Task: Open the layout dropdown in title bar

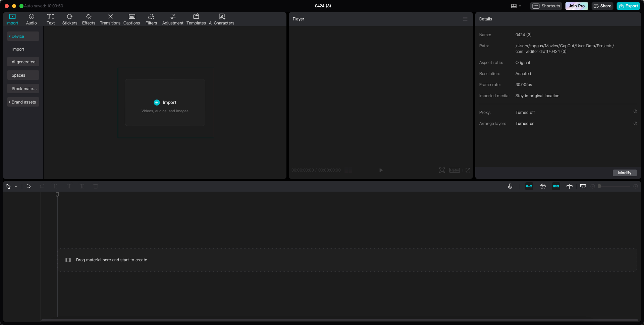Action: (516, 6)
